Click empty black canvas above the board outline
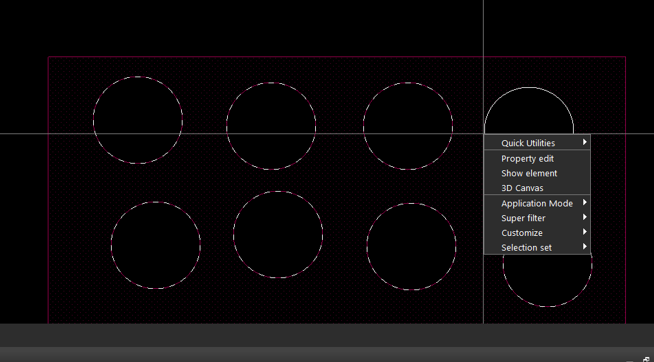Image resolution: width=654 pixels, height=362 pixels. (x=250, y=27)
